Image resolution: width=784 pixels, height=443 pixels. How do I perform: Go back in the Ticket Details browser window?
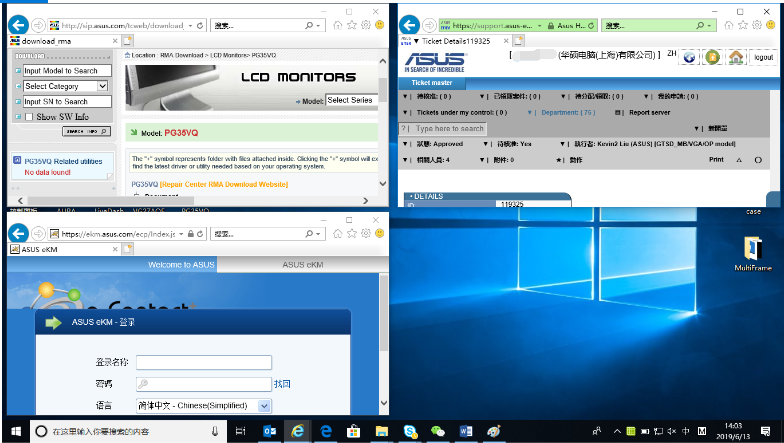click(x=410, y=25)
